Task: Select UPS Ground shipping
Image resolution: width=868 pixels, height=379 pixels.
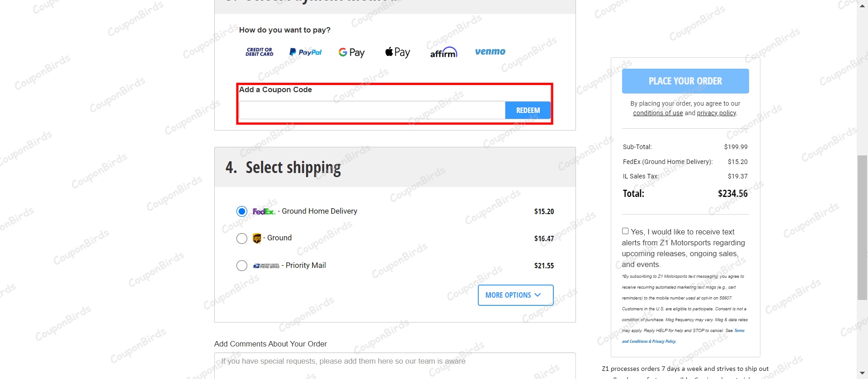Action: [x=242, y=239]
